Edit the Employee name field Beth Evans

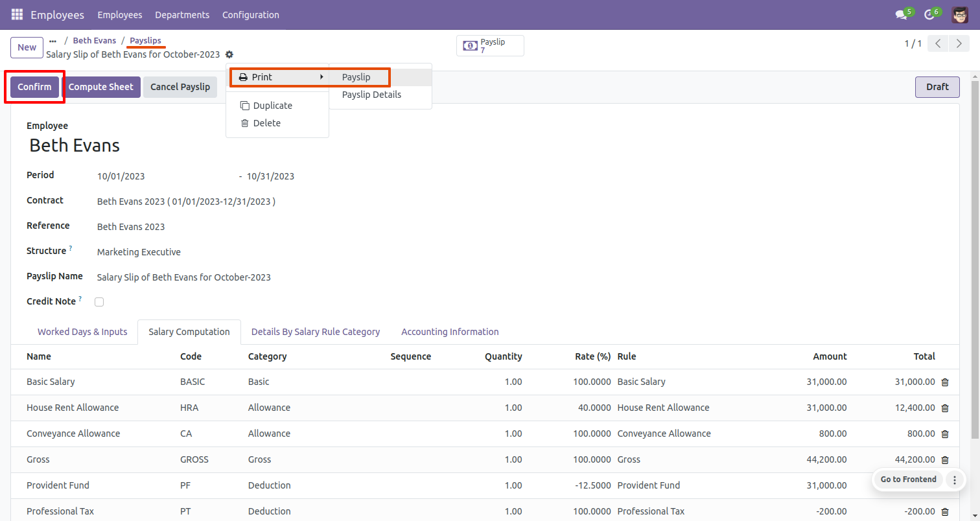coord(75,145)
